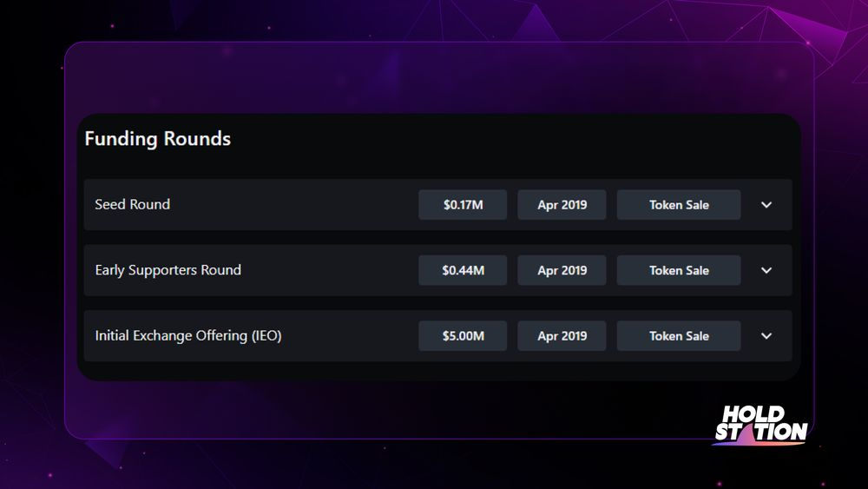Image resolution: width=868 pixels, height=489 pixels.
Task: Select Seed Round Apr 2019 date badge
Action: pos(562,205)
